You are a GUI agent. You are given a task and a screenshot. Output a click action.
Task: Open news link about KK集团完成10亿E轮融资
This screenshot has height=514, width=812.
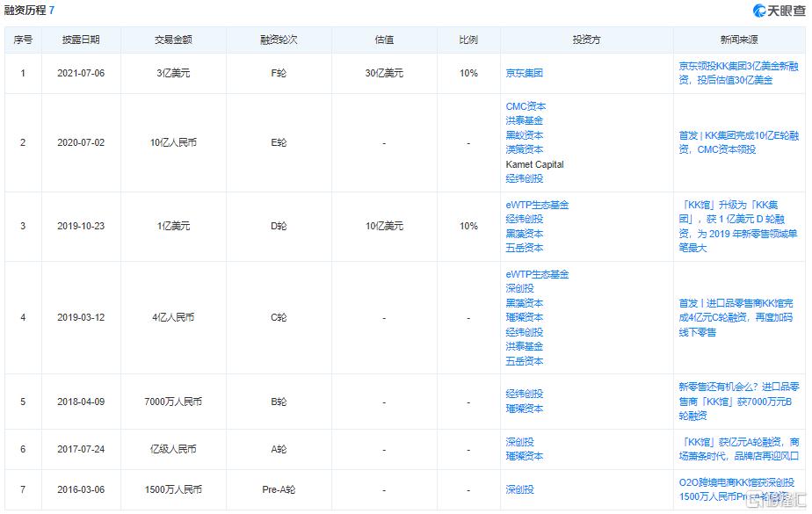[739, 142]
